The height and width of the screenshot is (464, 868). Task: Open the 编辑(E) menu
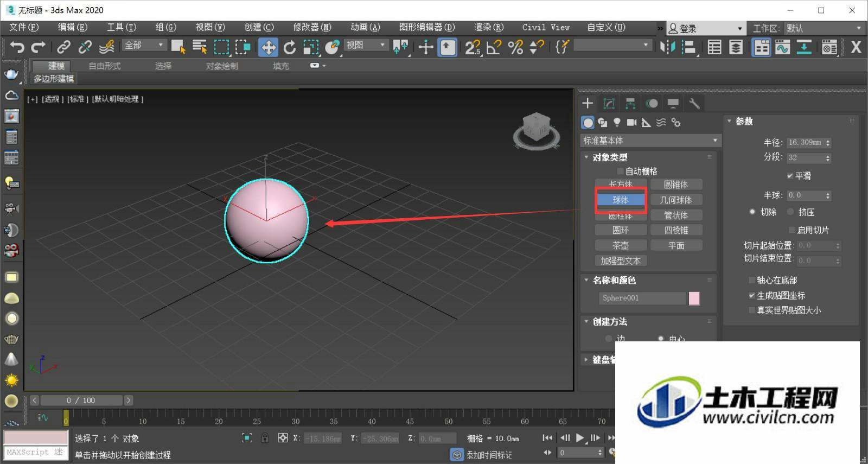click(73, 27)
